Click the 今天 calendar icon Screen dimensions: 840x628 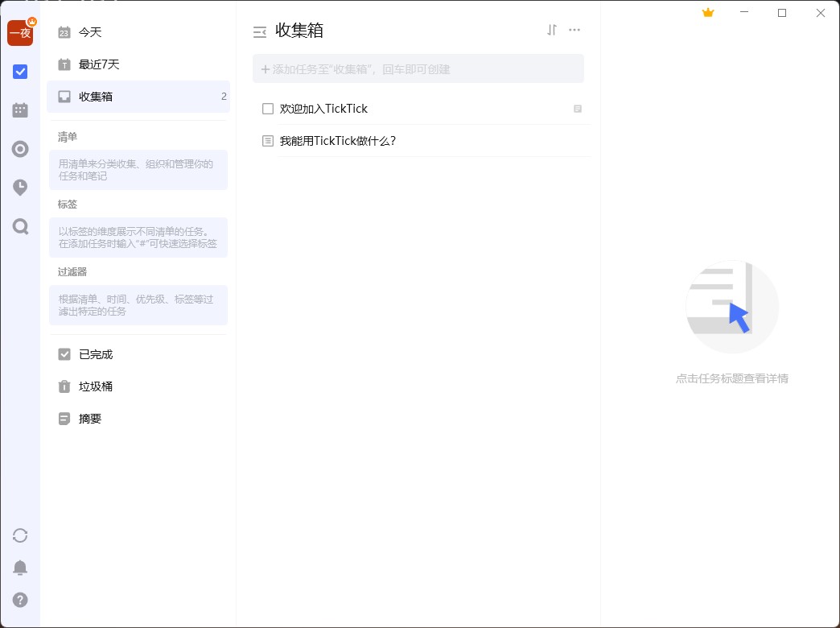(x=64, y=32)
